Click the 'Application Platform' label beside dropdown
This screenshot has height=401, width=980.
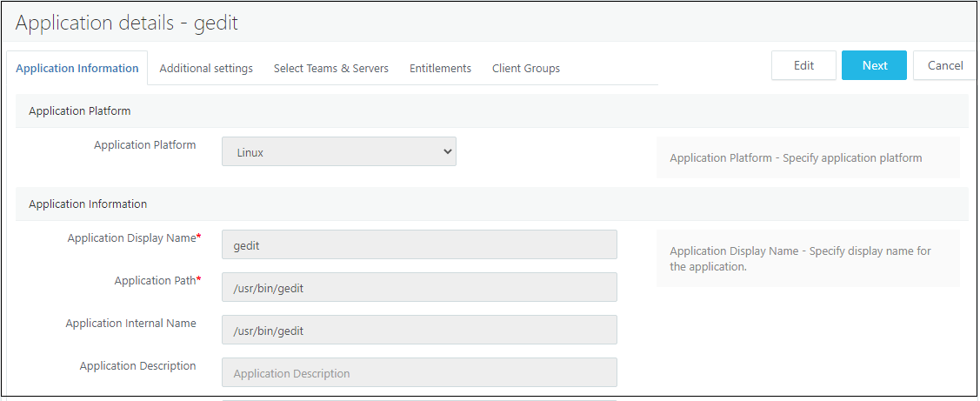coord(145,145)
